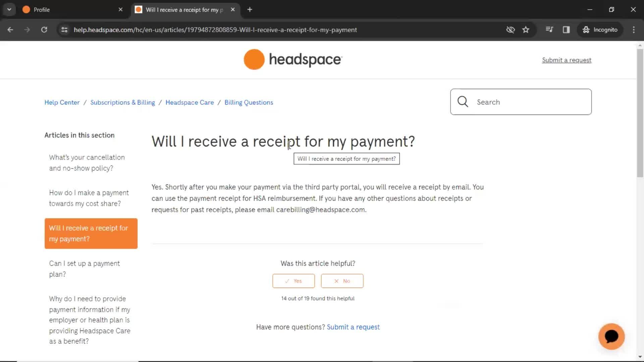Click the scroll-down arrow of the scrollbar

click(x=640, y=357)
